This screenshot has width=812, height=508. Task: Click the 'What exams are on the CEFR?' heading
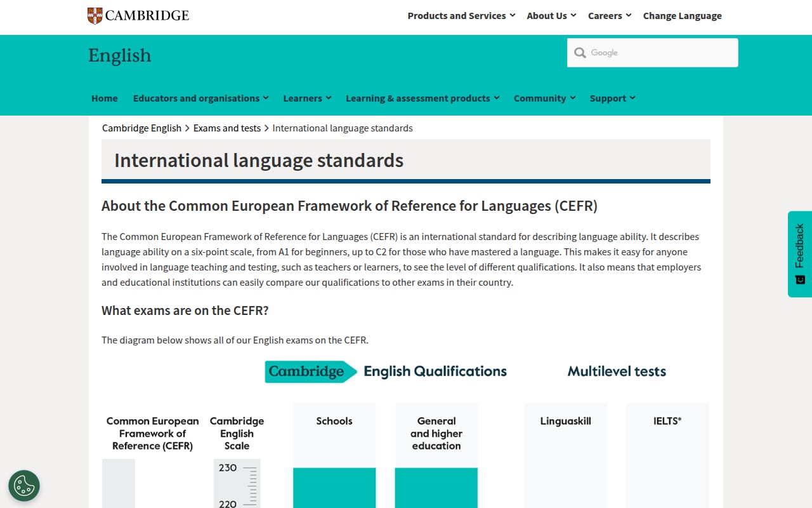(185, 311)
